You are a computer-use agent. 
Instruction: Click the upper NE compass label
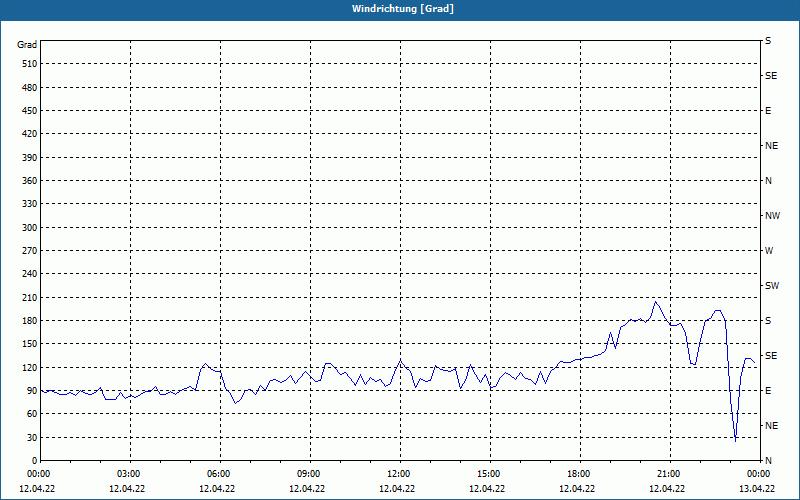[x=771, y=146]
